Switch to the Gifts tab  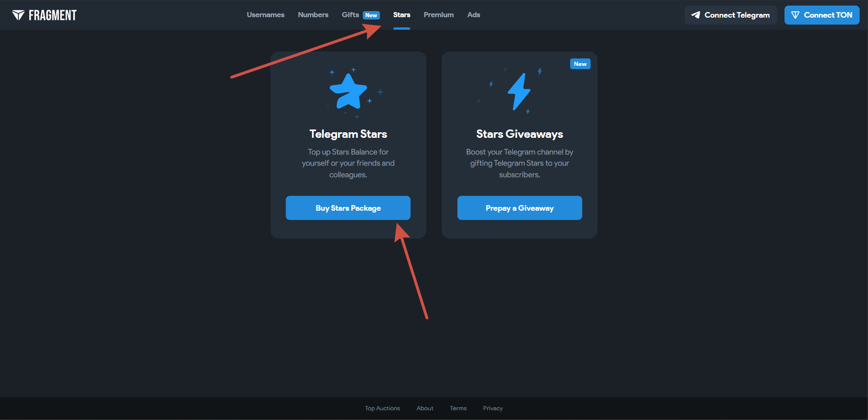pos(350,15)
